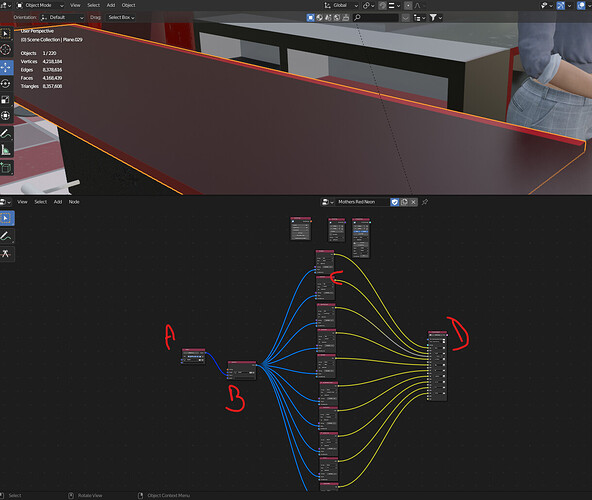The height and width of the screenshot is (500, 592).
Task: Click the second display filter sphere icon
Action: click(x=319, y=17)
